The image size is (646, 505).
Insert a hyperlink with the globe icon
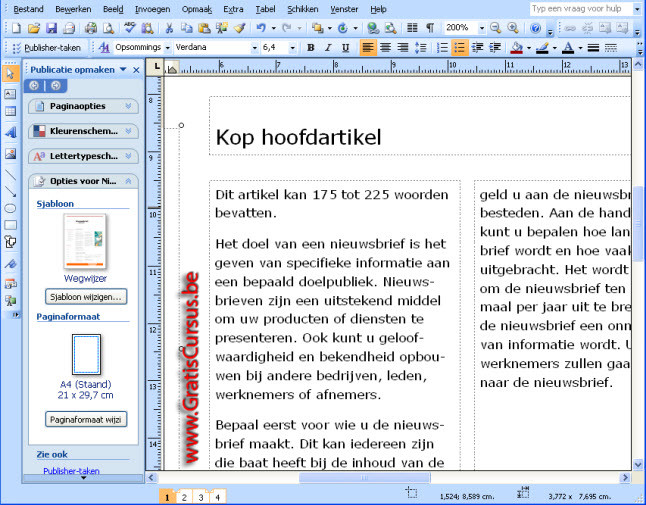click(x=373, y=28)
